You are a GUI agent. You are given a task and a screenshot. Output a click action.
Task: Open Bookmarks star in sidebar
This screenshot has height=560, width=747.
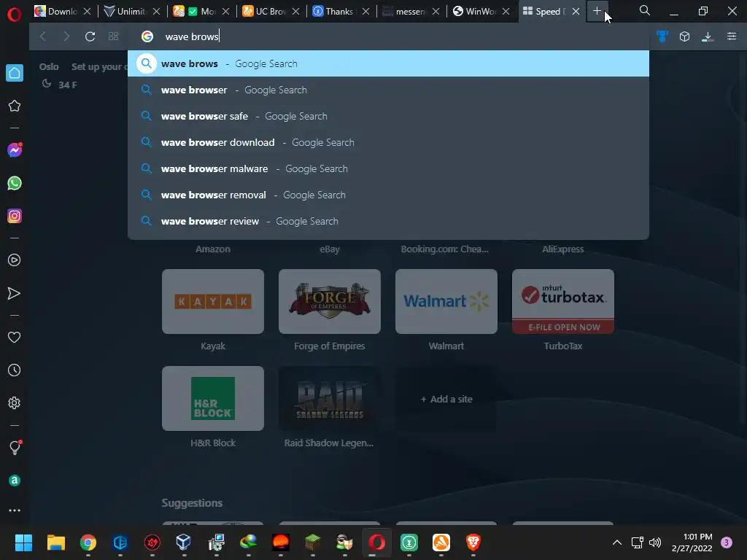15,106
